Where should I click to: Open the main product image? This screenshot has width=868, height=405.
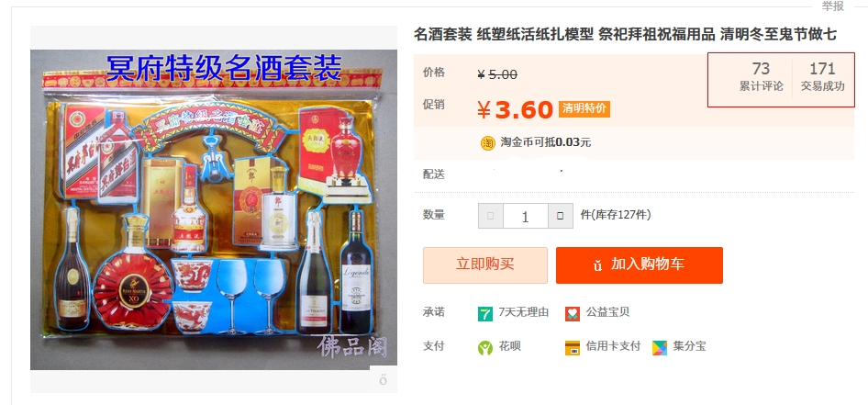point(214,210)
